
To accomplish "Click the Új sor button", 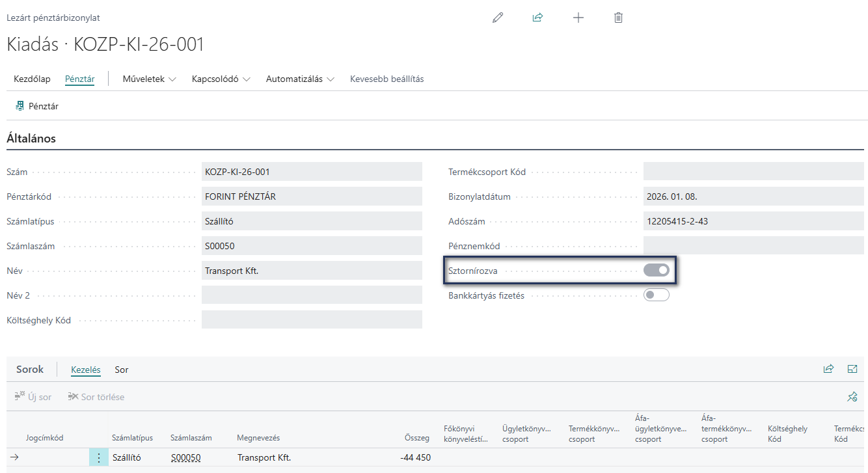I will [x=33, y=397].
